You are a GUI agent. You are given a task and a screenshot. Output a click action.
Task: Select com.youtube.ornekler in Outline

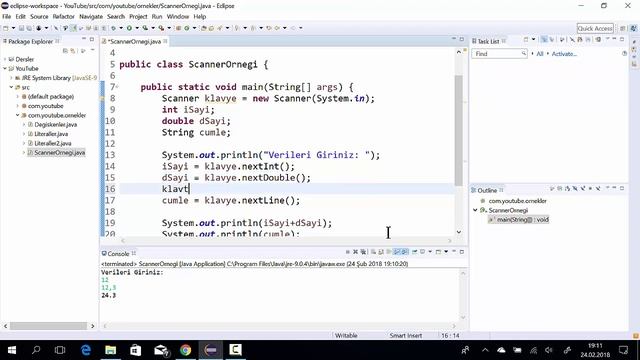pyautogui.click(x=518, y=201)
